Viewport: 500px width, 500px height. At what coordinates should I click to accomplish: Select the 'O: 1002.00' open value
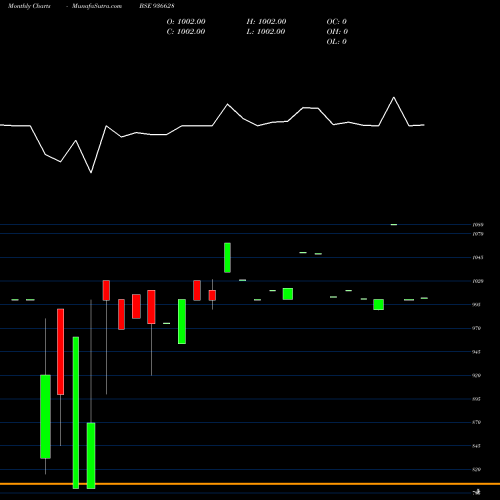(186, 22)
